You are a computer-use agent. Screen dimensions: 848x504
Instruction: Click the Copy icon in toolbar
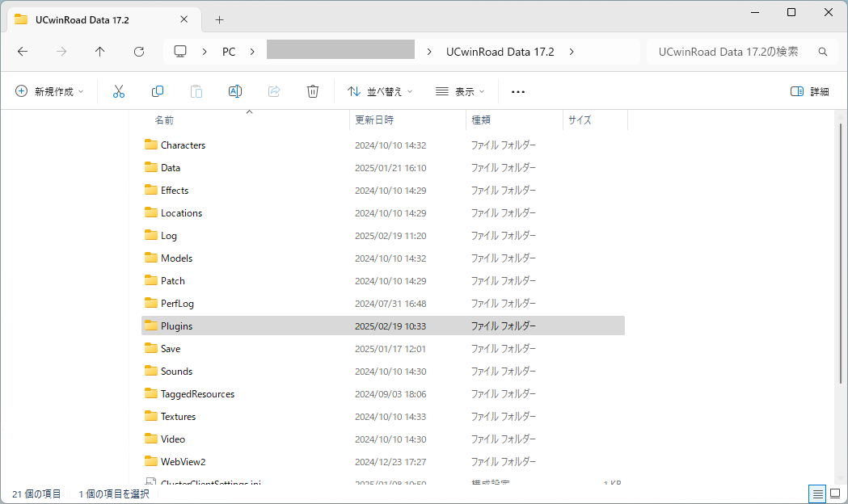point(158,91)
